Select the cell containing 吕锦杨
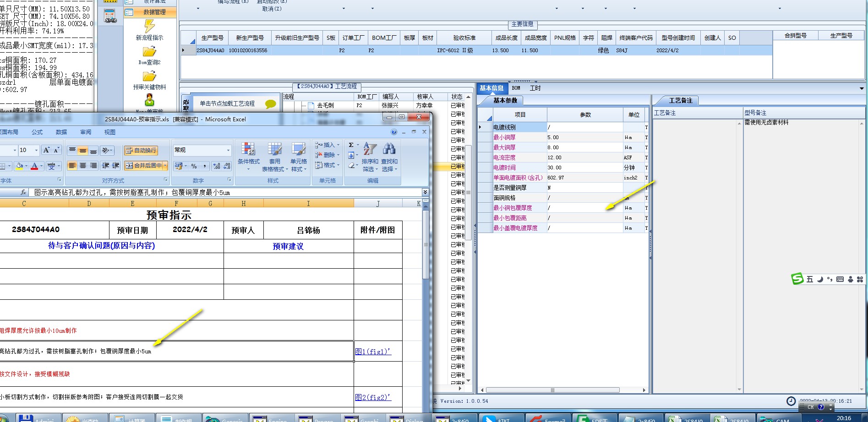 coord(309,230)
